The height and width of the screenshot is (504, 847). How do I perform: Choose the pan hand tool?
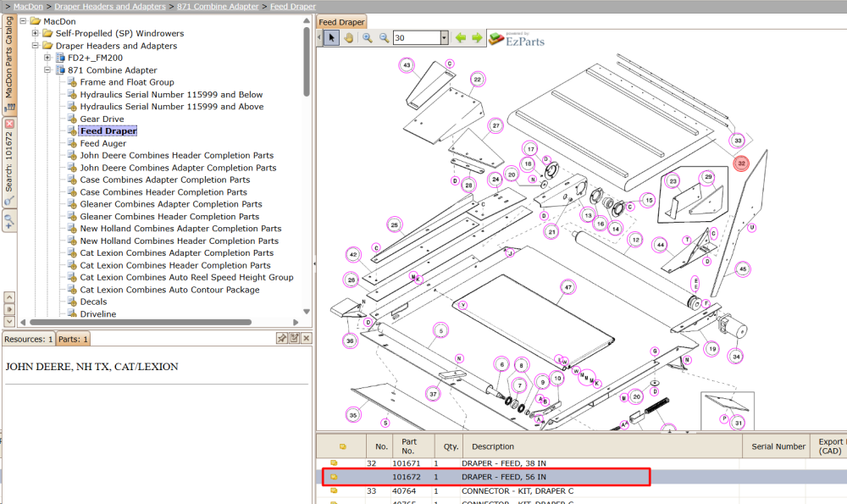point(349,38)
